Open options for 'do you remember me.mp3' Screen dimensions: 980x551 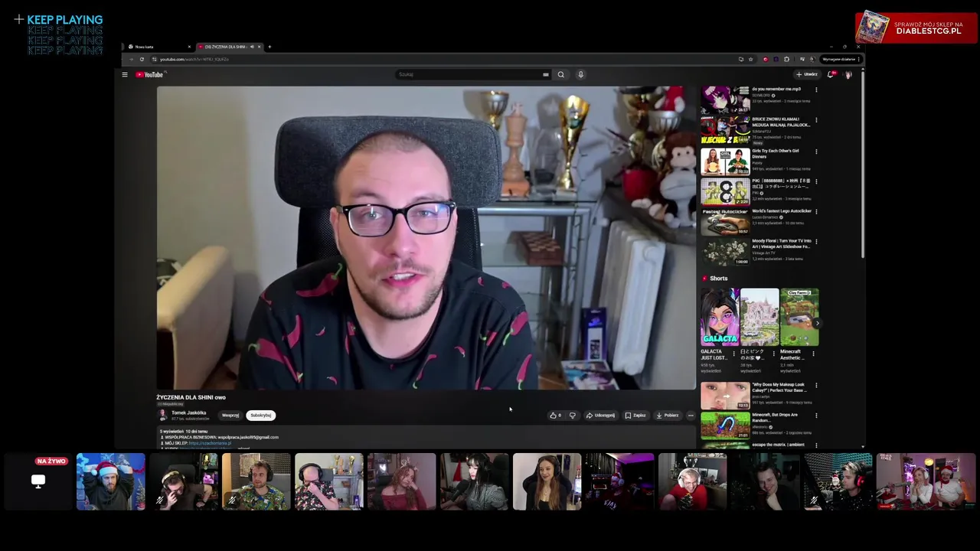pyautogui.click(x=816, y=90)
